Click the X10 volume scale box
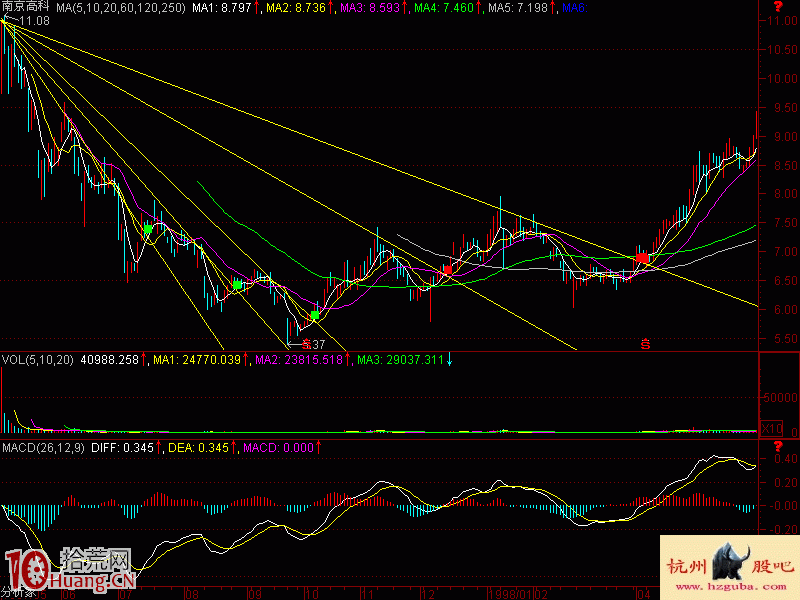The height and width of the screenshot is (600, 800). click(x=771, y=428)
